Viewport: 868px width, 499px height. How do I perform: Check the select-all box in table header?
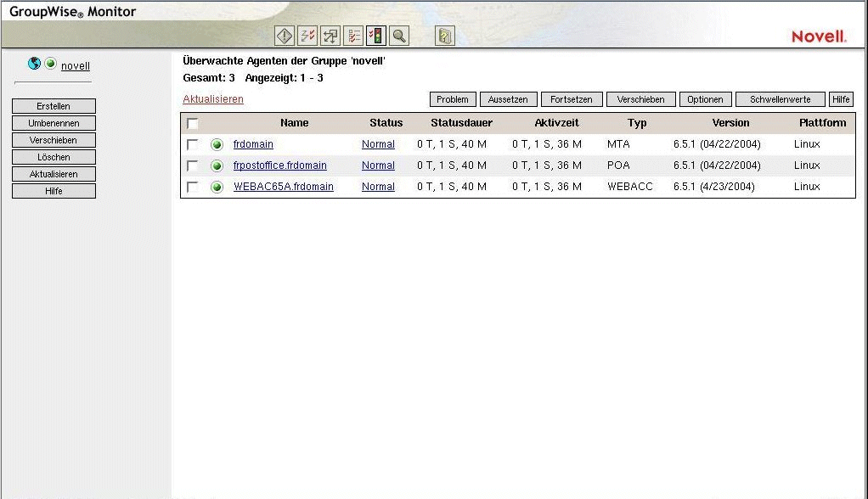point(193,122)
